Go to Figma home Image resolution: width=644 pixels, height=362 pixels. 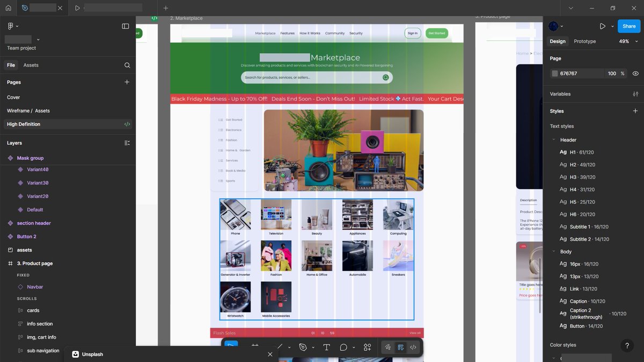coord(8,8)
